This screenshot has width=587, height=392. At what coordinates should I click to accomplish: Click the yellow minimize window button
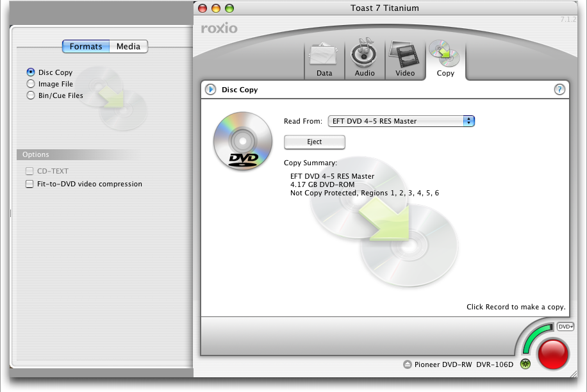[x=216, y=8]
